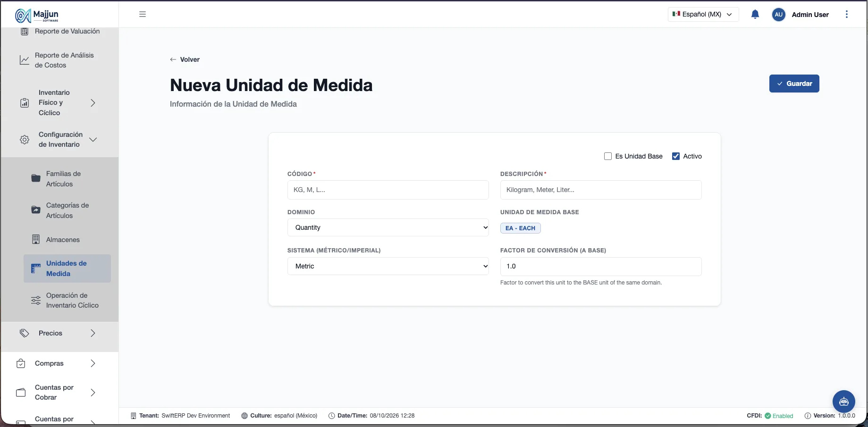This screenshot has width=868, height=427.
Task: Click the Admin User name
Action: (810, 15)
